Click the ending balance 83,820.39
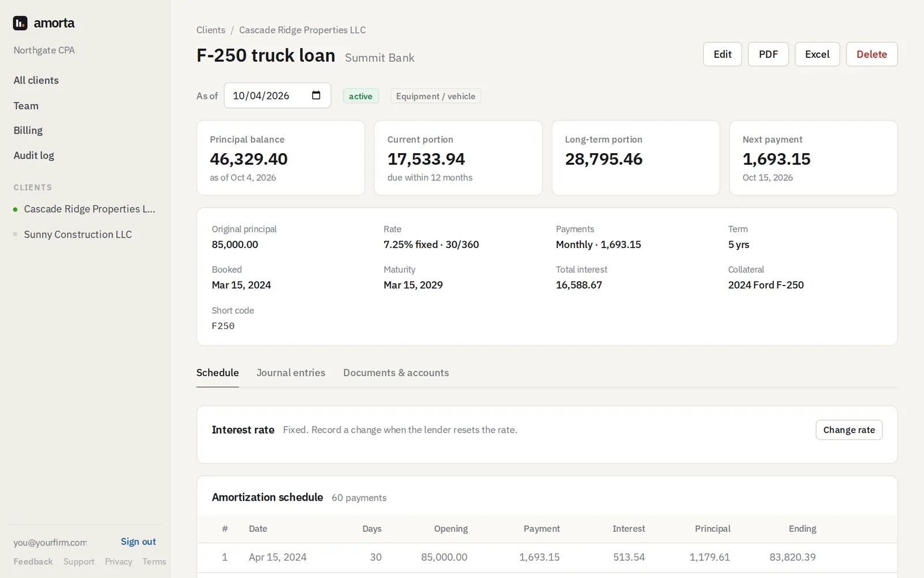The image size is (924, 578). click(792, 557)
